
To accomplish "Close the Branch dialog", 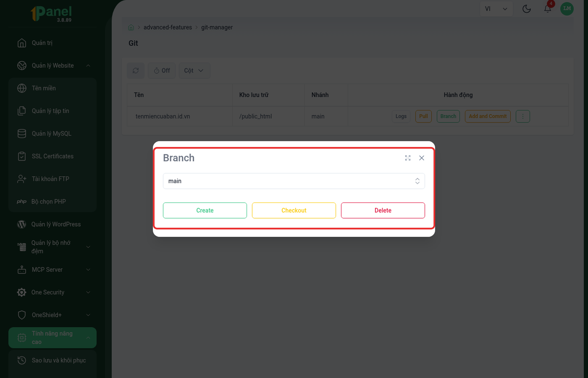I will coord(422,158).
